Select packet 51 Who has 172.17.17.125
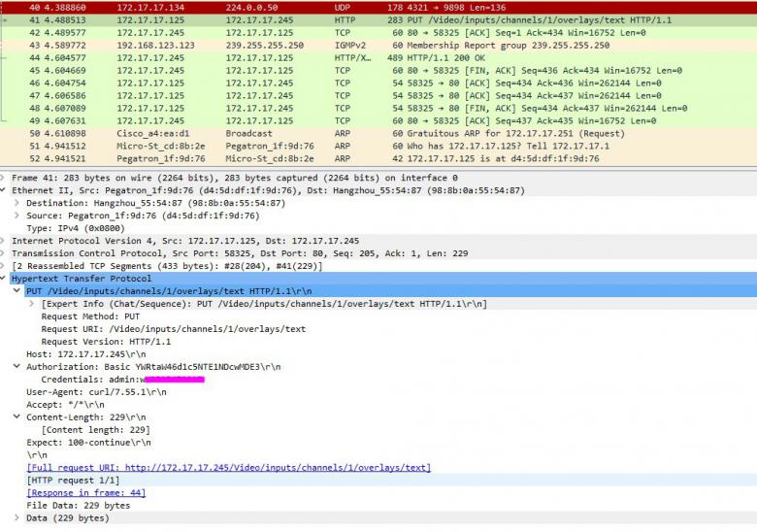The width and height of the screenshot is (757, 532). tap(378, 146)
